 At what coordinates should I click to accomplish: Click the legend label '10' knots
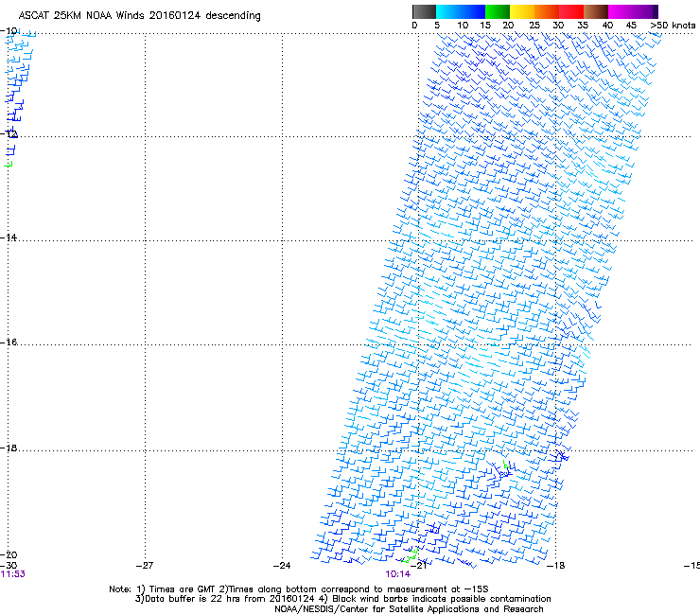[x=463, y=26]
